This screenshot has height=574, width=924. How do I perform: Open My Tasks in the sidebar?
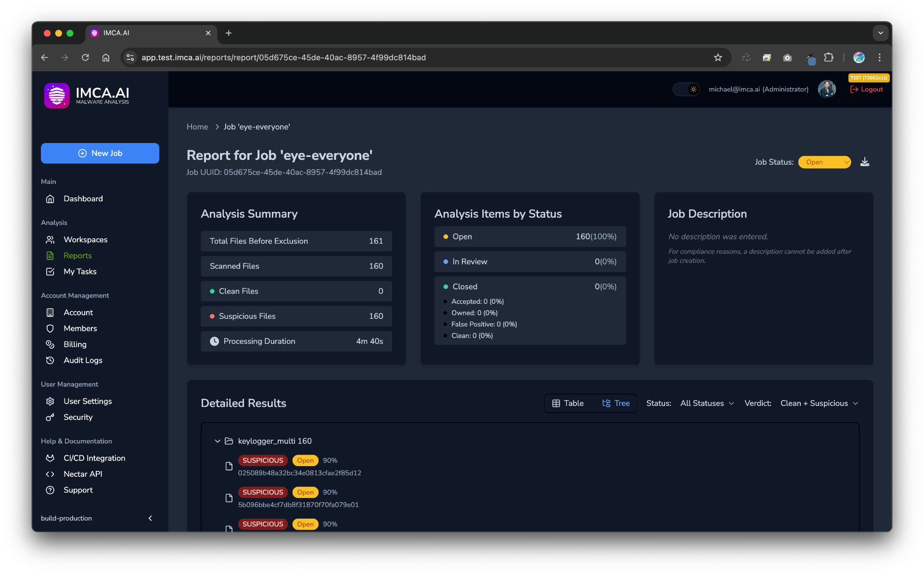[x=80, y=272]
